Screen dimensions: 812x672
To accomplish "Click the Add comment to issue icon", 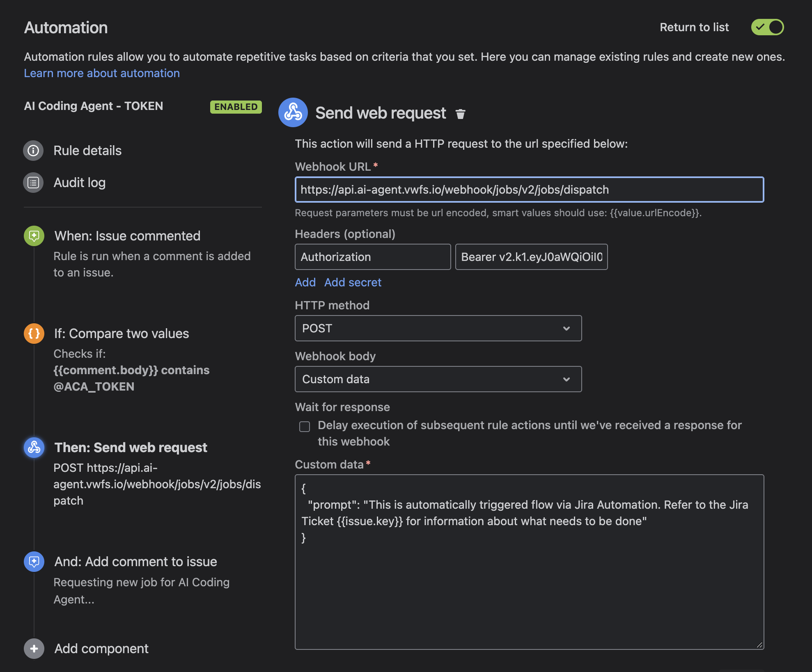I will pos(34,562).
